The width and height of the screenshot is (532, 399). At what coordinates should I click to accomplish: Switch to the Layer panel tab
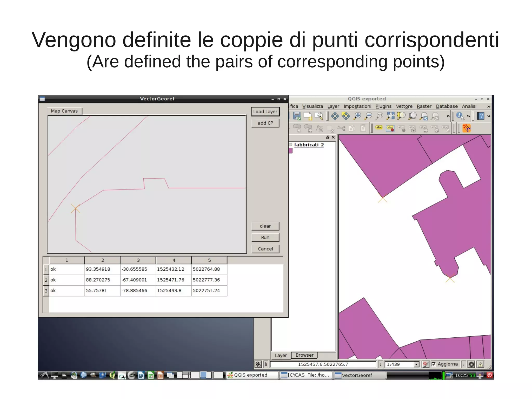pos(281,355)
